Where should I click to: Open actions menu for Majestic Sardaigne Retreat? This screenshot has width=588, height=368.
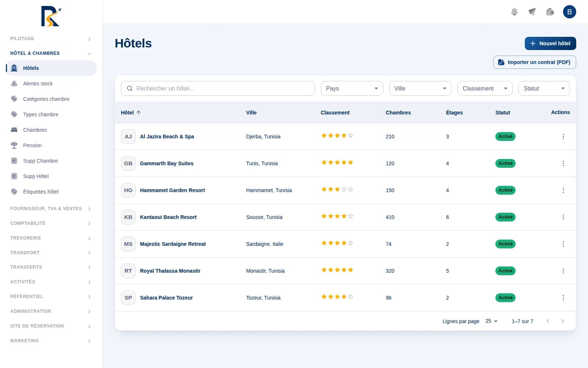pyautogui.click(x=563, y=244)
